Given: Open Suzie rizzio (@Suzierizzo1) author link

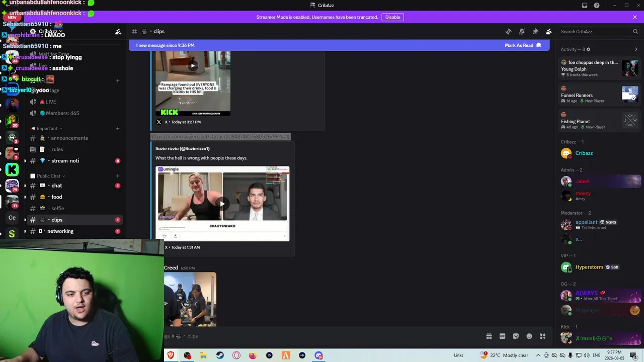Looking at the screenshot, I should 182,148.
